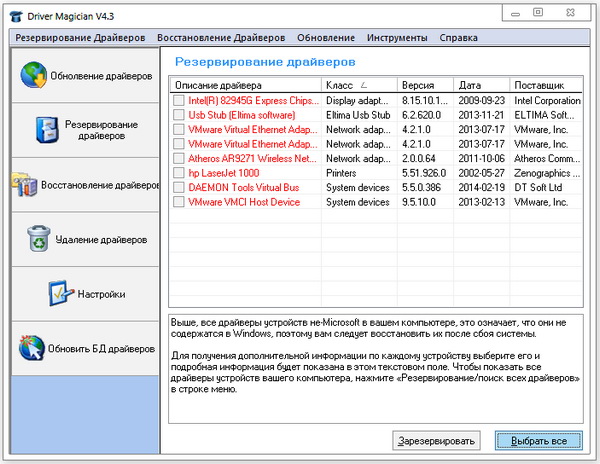
Task: Click the Driver Magician title bar icon
Action: click(18, 13)
